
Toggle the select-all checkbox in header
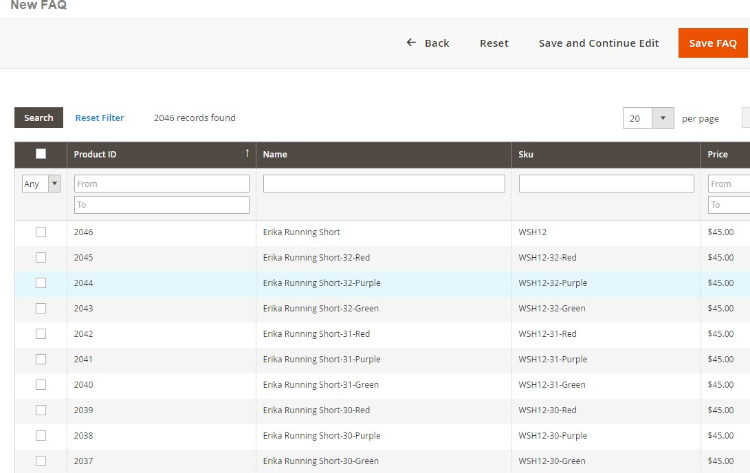(41, 154)
